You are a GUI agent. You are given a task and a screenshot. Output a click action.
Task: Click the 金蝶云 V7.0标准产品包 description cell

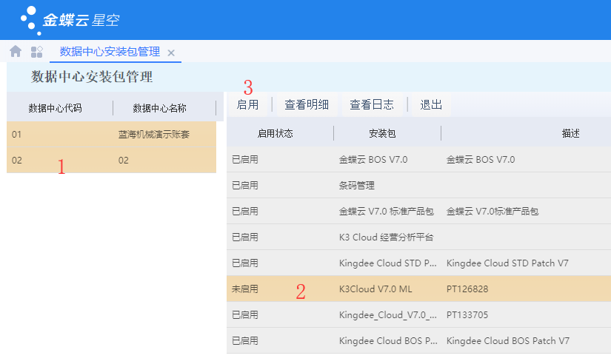tap(493, 212)
